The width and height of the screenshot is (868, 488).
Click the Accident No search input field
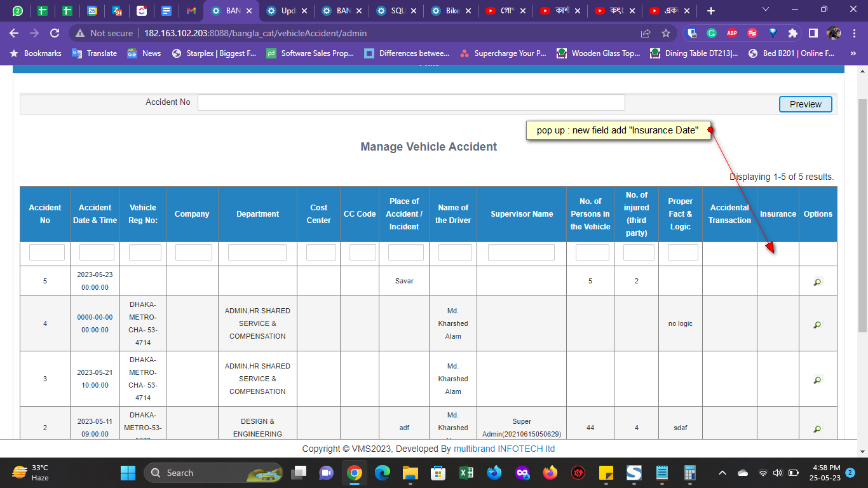click(x=411, y=102)
